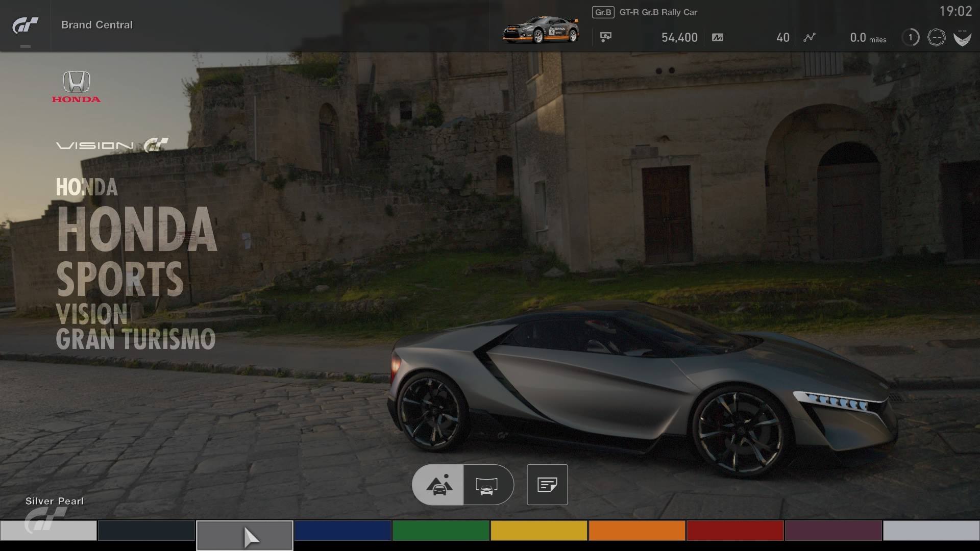Viewport: 980px width, 551px height.
Task: Click the driver rating circular icon
Action: pos(936,37)
